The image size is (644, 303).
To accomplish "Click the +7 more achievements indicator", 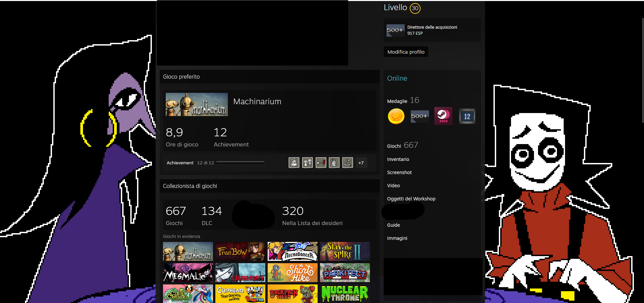I will (x=361, y=163).
